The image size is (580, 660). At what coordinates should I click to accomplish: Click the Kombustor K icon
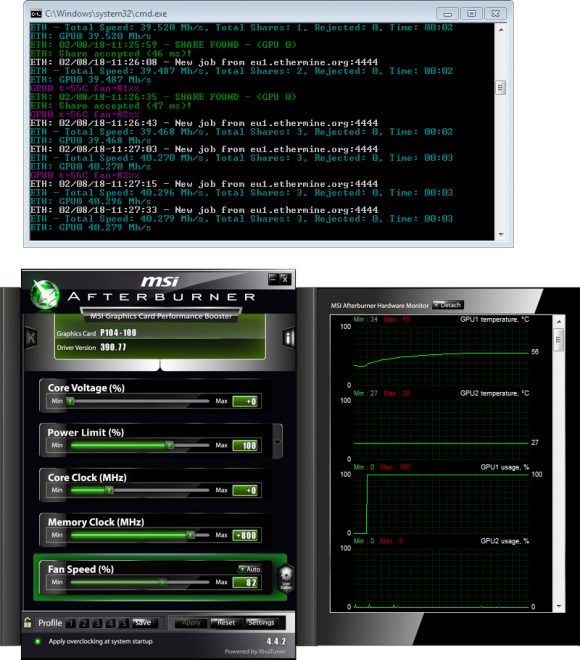pyautogui.click(x=31, y=338)
